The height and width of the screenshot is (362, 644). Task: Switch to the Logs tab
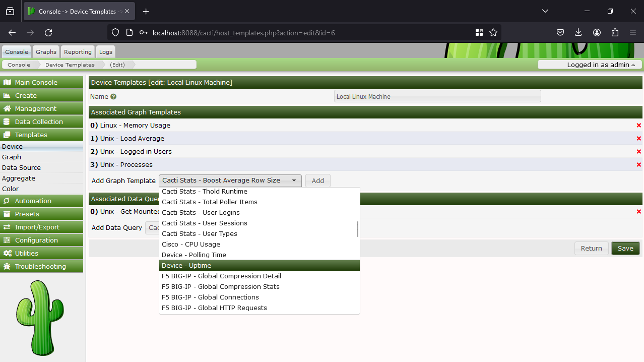(106, 51)
